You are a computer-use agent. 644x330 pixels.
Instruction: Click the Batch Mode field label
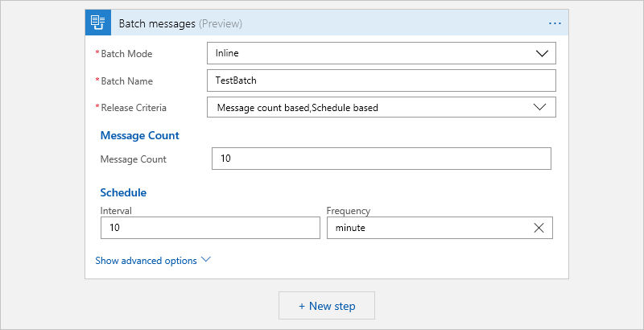(x=126, y=54)
